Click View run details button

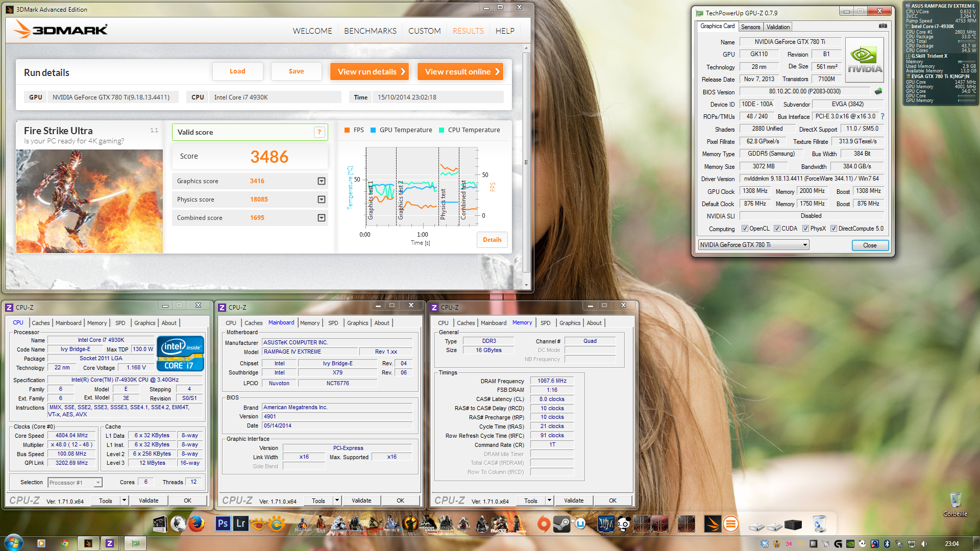371,71
